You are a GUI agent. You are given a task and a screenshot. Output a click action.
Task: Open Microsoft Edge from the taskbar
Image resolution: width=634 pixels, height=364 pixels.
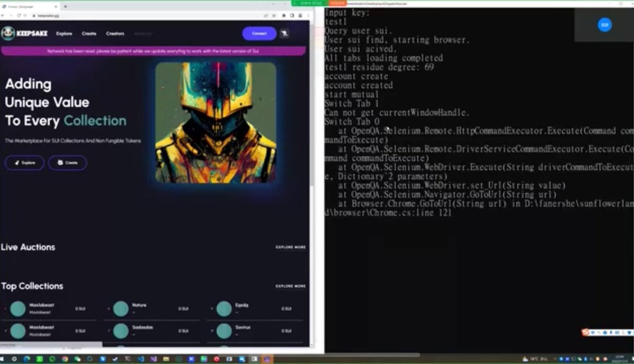[27, 359]
